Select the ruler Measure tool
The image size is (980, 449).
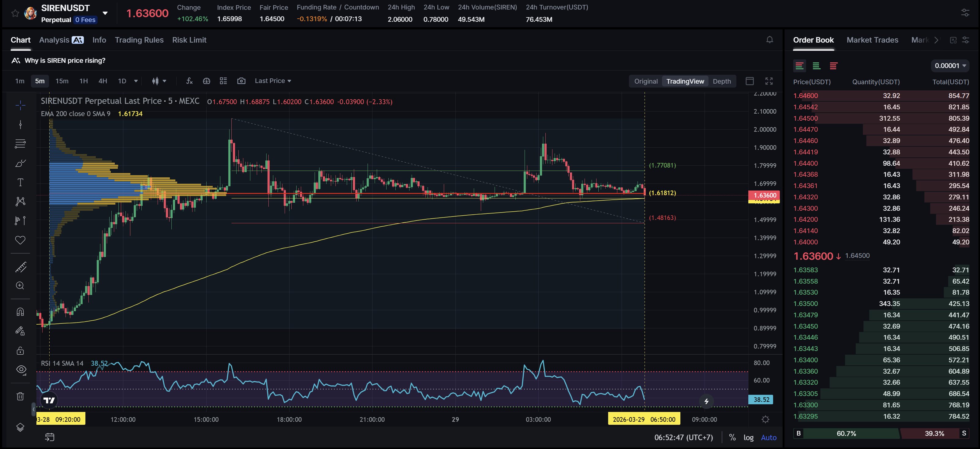pyautogui.click(x=20, y=267)
